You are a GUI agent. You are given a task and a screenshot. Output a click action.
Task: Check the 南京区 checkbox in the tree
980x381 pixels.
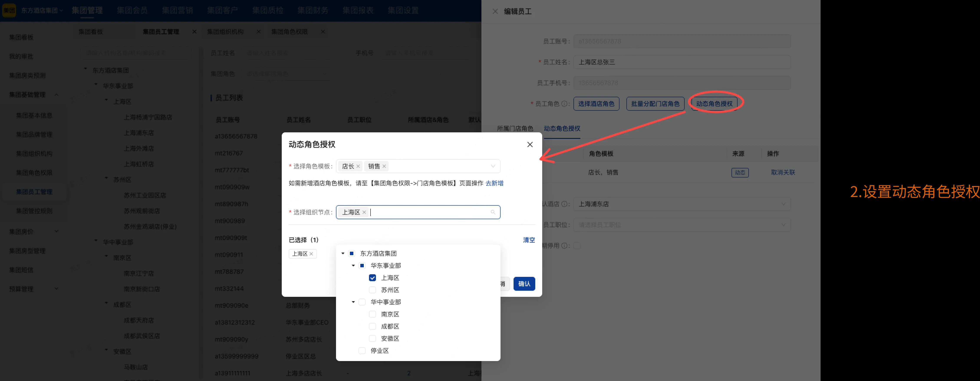coord(372,314)
